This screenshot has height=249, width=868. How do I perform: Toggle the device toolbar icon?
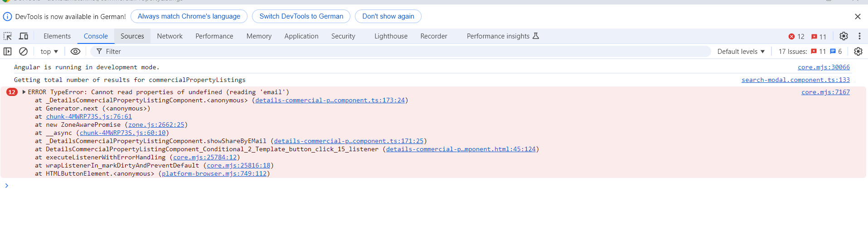tap(24, 36)
